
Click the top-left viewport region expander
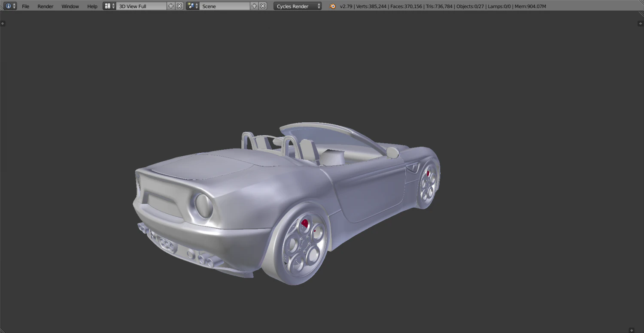click(3, 24)
